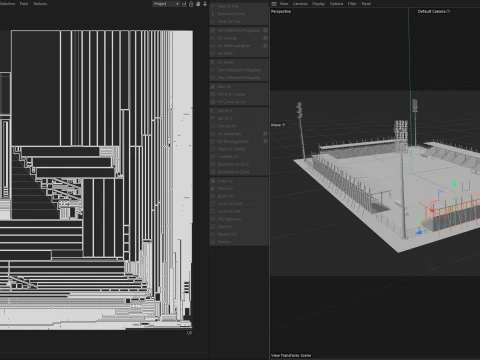
Task: Choose Line Up UV
Action: point(239,126)
